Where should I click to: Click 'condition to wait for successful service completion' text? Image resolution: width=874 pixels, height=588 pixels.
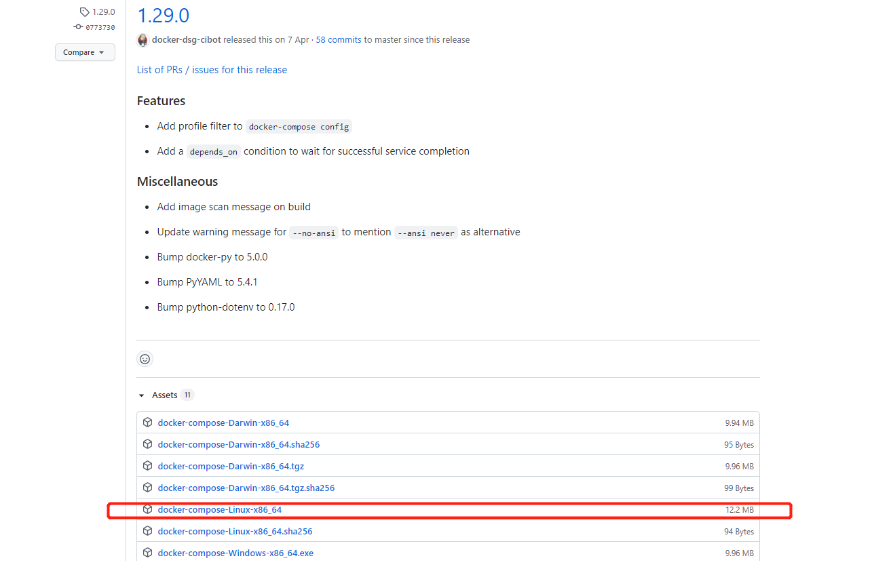coord(356,151)
